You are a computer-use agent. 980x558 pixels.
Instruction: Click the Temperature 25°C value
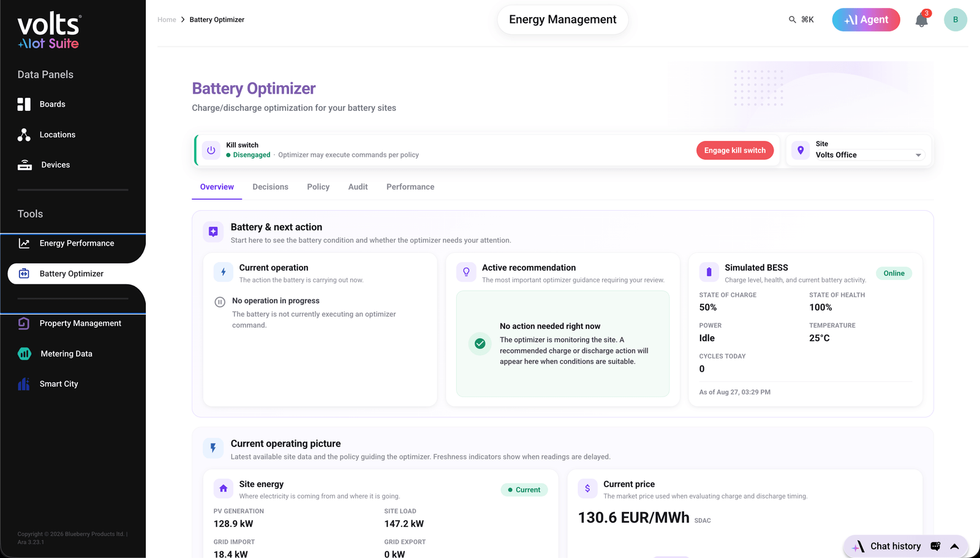[820, 338]
